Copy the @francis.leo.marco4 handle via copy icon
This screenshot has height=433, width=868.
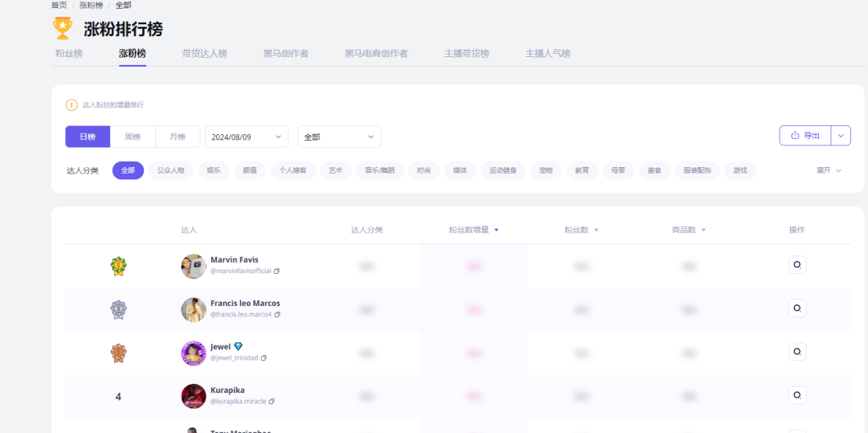[277, 314]
